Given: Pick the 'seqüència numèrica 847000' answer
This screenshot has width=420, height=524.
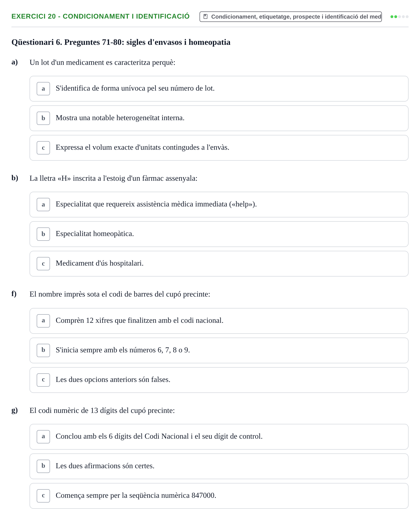Looking at the screenshot, I should tap(219, 496).
